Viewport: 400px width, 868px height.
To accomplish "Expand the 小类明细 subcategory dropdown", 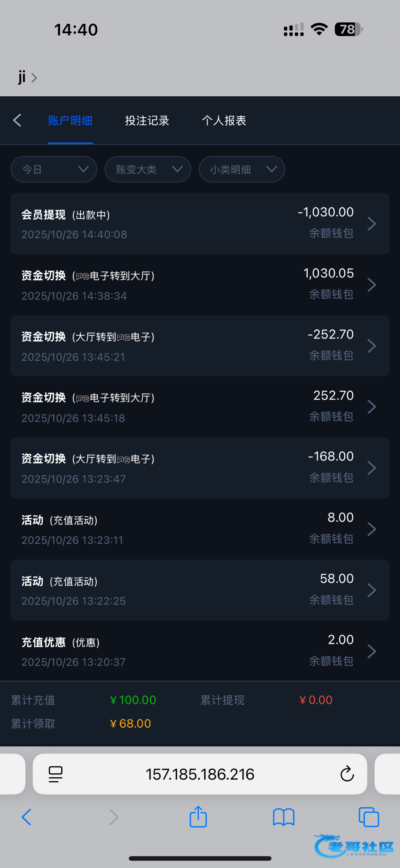I will [x=242, y=169].
